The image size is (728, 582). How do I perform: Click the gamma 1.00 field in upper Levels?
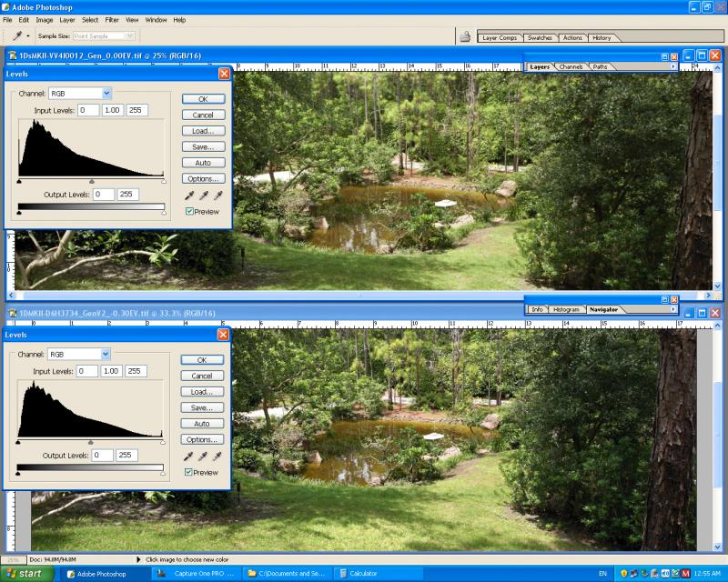pos(112,110)
